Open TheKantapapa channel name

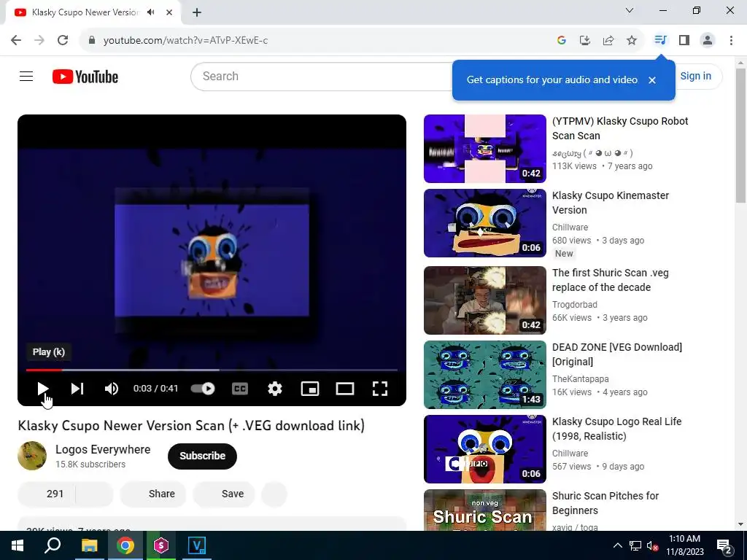click(580, 378)
